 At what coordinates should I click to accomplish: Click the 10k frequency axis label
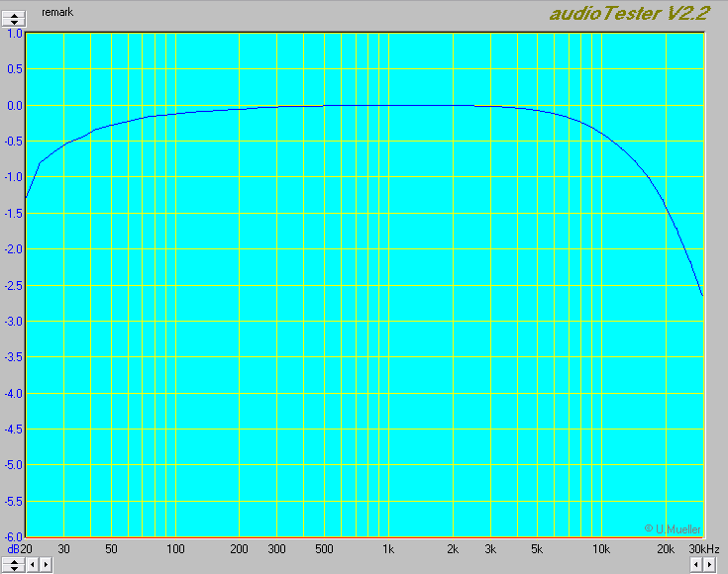click(601, 548)
